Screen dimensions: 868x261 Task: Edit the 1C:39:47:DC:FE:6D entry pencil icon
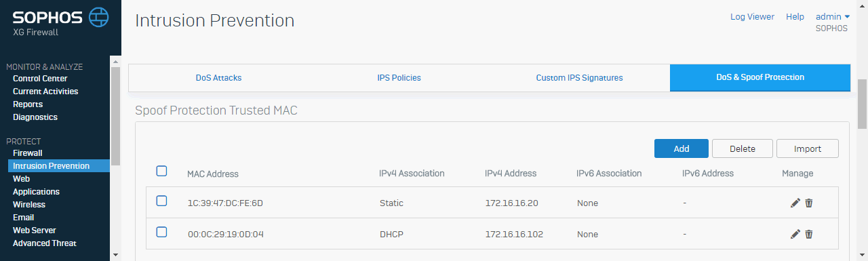click(795, 203)
